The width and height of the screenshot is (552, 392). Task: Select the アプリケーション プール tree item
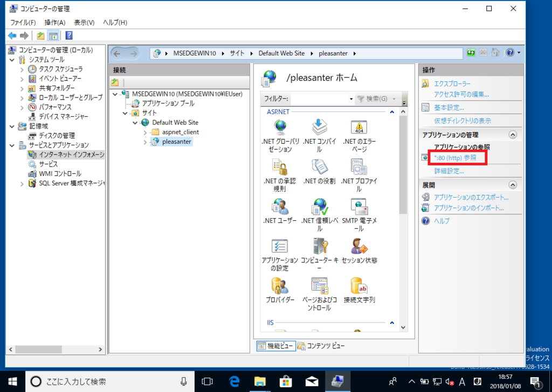[168, 103]
